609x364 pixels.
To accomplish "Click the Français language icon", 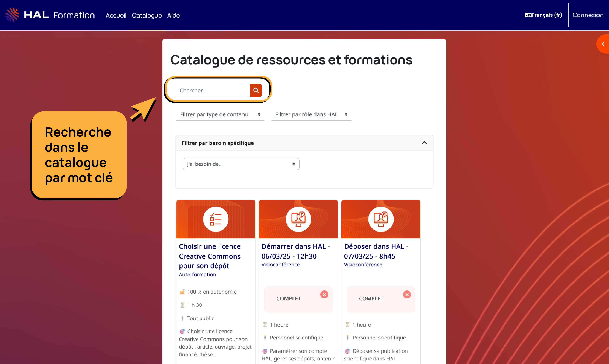I will click(x=528, y=15).
